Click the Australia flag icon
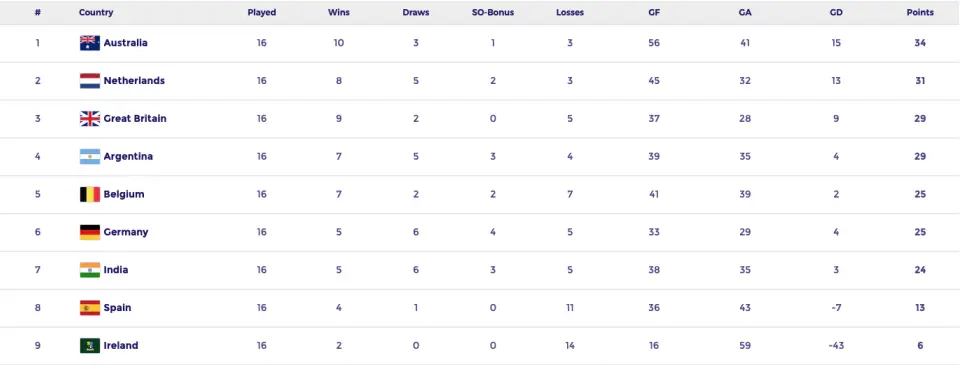Image resolution: width=960 pixels, height=365 pixels. coord(89,43)
